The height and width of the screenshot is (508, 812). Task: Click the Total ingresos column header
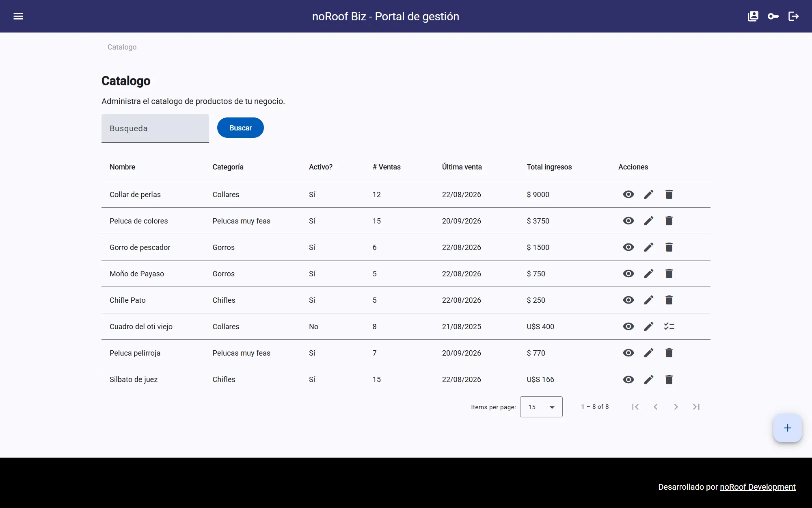click(549, 167)
